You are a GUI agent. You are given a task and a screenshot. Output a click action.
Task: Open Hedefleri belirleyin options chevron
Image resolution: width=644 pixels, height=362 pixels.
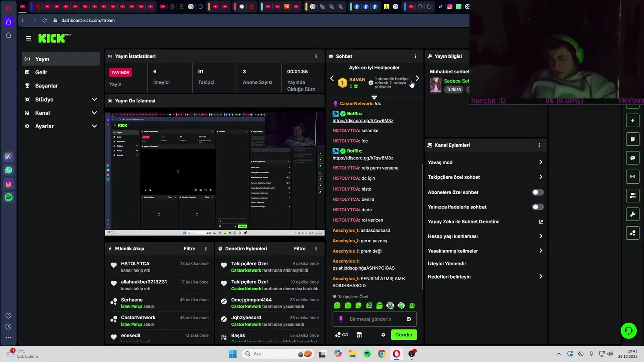point(541,277)
